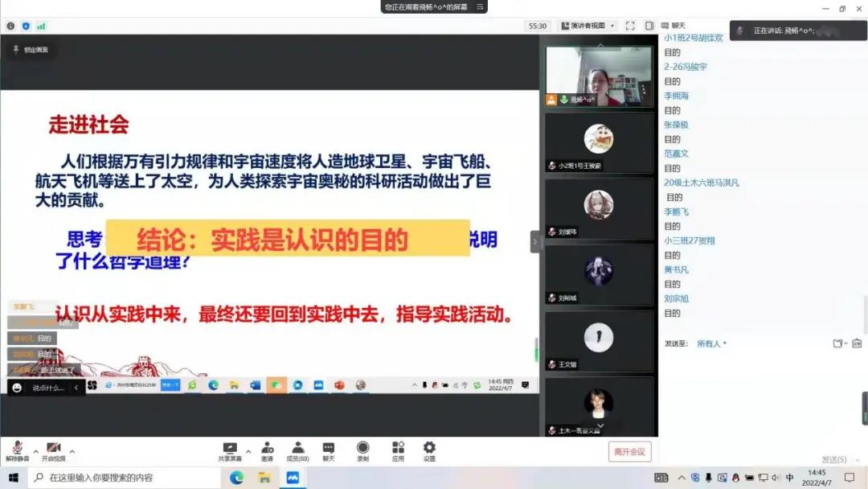This screenshot has width=868, height=489.
Task: Expand audio options arrow beside 解除静音
Action: click(35, 451)
